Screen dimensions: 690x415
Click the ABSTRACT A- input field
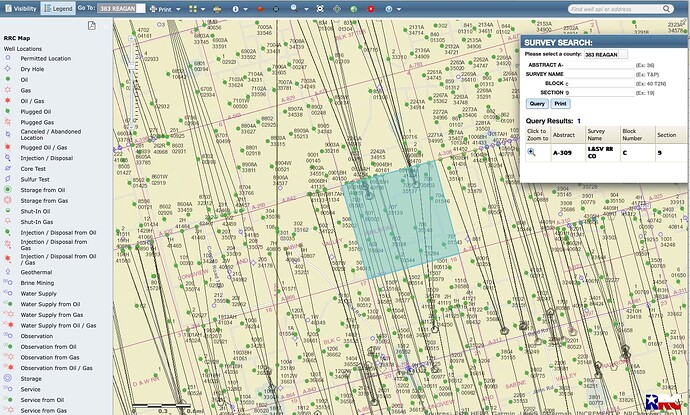pos(599,65)
